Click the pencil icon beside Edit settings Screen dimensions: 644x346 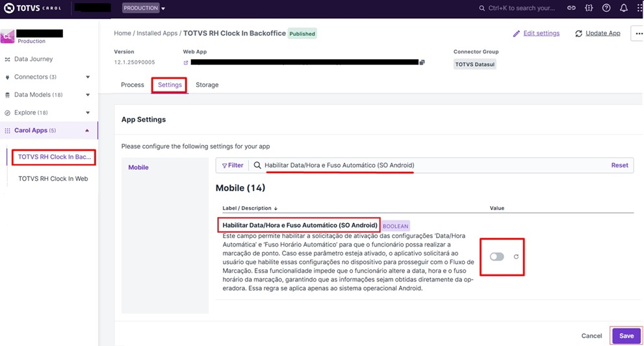tap(516, 34)
